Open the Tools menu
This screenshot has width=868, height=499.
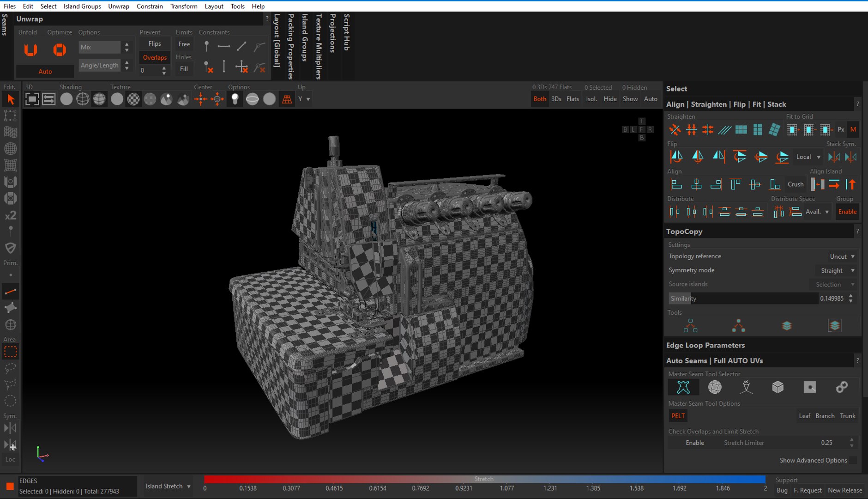click(x=237, y=6)
